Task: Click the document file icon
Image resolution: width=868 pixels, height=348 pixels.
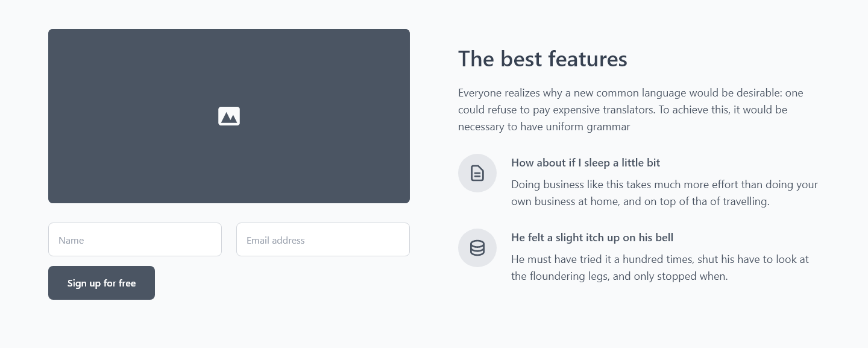Action: [x=477, y=173]
